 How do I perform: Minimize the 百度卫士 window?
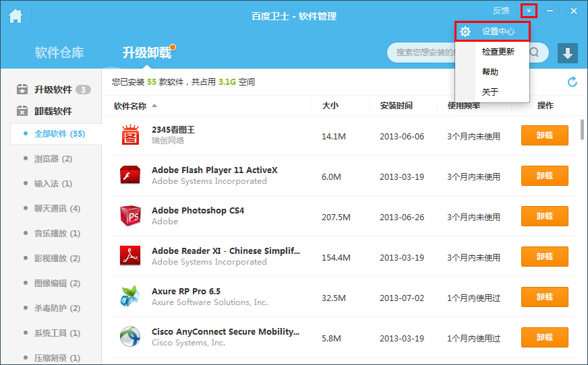pyautogui.click(x=550, y=11)
